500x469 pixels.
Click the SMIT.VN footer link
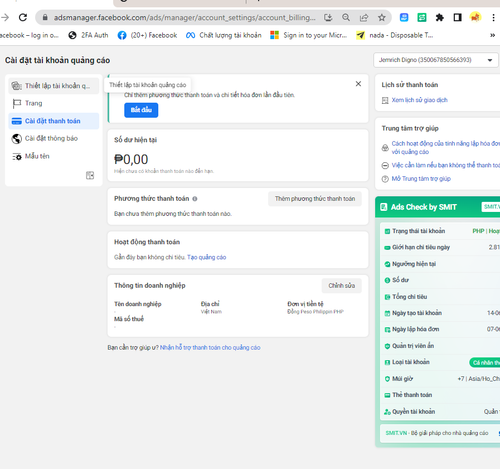tap(396, 433)
